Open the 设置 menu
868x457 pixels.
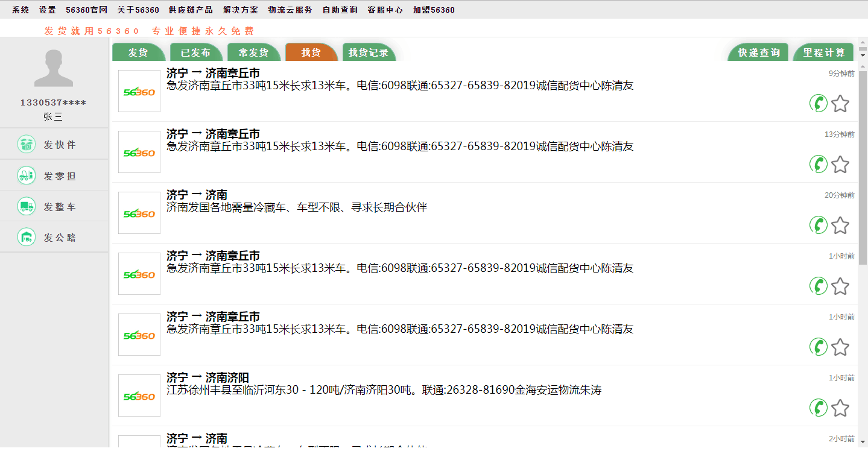pyautogui.click(x=48, y=10)
